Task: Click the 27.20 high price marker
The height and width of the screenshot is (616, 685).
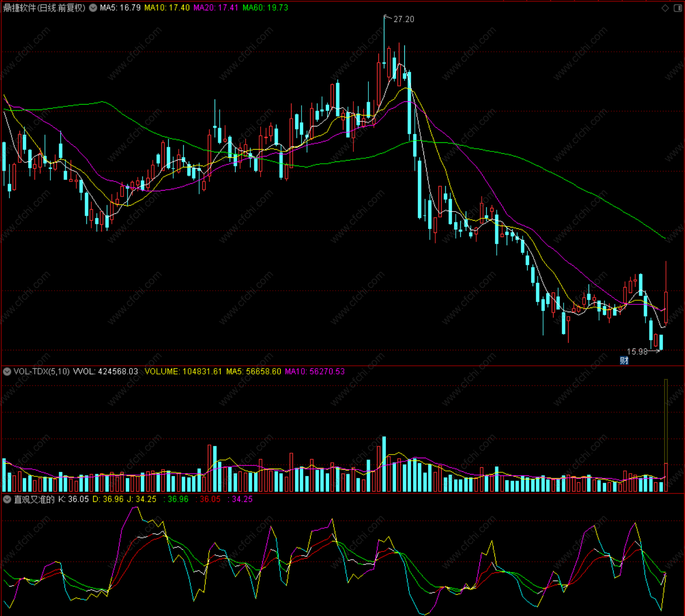Action: [403, 19]
